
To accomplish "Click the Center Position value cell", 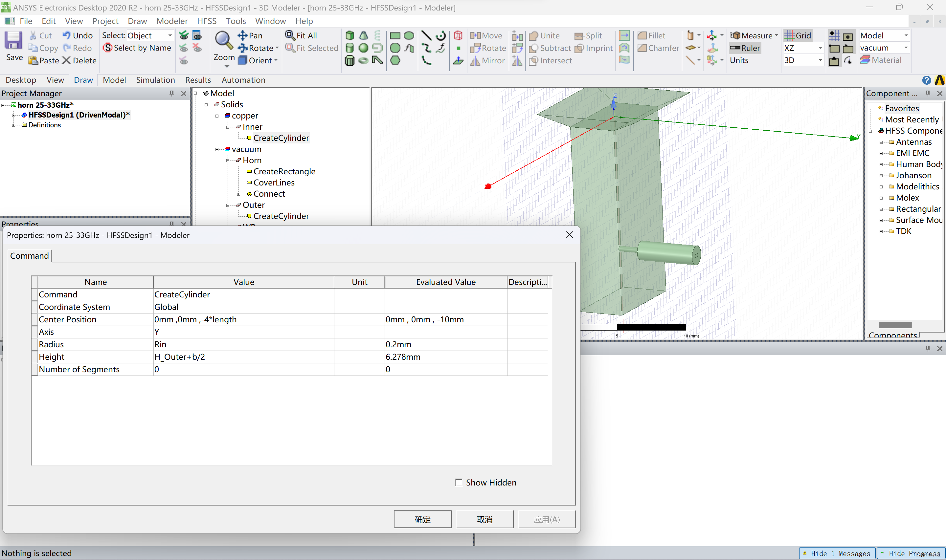I will 243,319.
